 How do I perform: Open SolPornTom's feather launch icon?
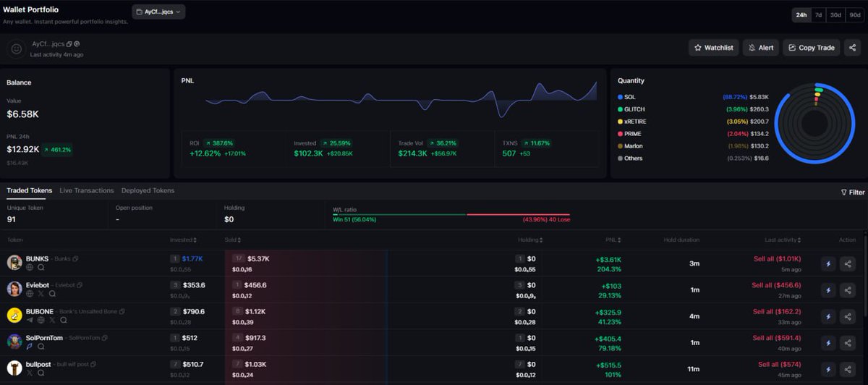click(x=30, y=346)
